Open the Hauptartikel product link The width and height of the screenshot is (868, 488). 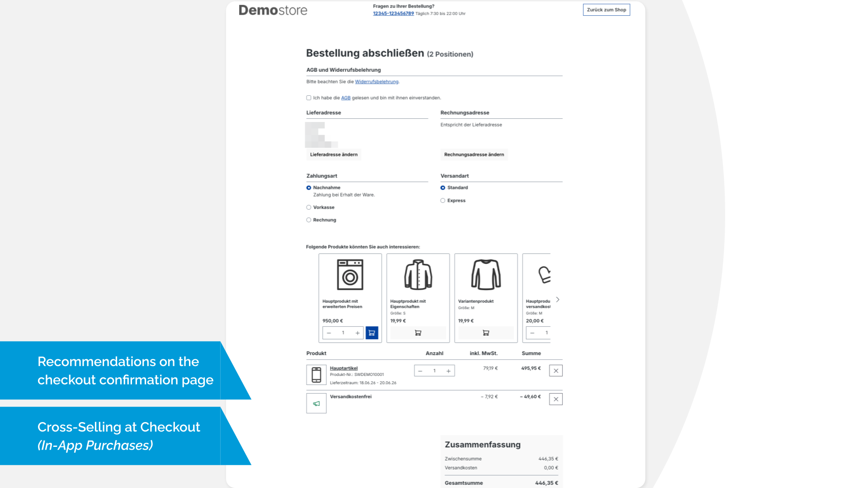click(x=344, y=368)
